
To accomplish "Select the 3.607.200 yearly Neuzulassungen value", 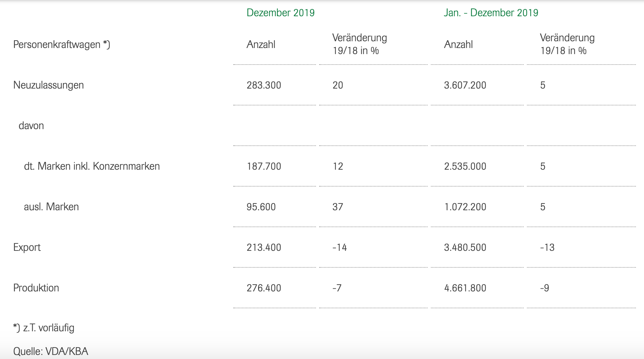I will (465, 85).
